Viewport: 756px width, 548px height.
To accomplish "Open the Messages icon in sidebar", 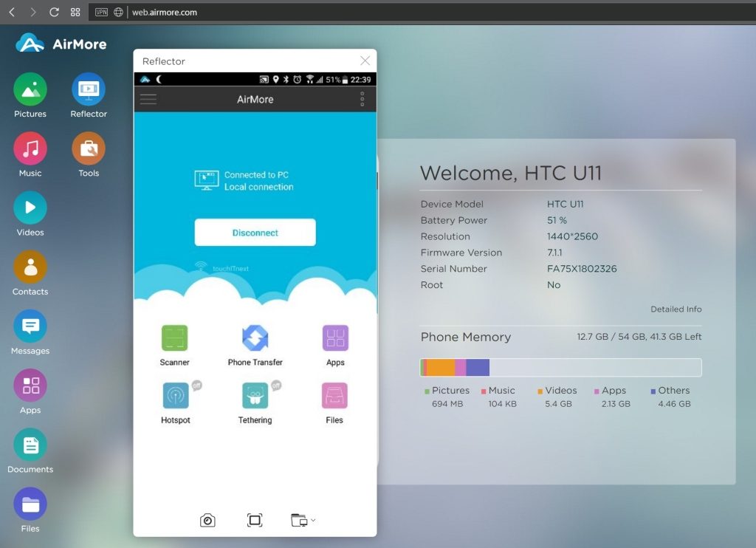I will click(30, 326).
